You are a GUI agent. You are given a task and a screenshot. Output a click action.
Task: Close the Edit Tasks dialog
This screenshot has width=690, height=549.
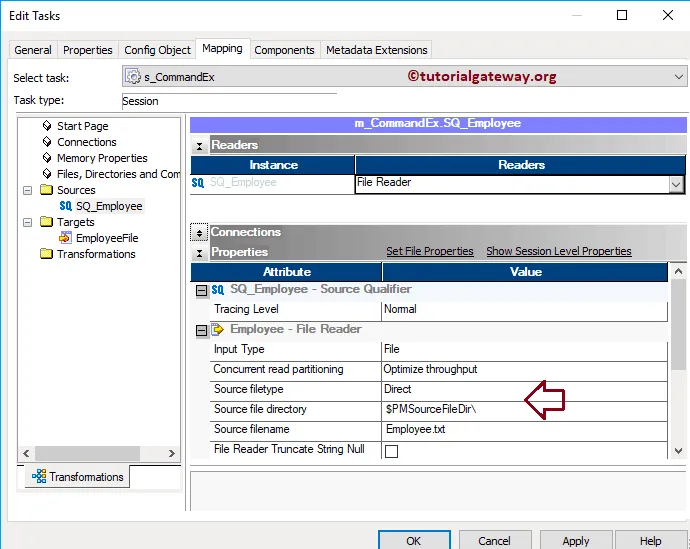click(668, 15)
